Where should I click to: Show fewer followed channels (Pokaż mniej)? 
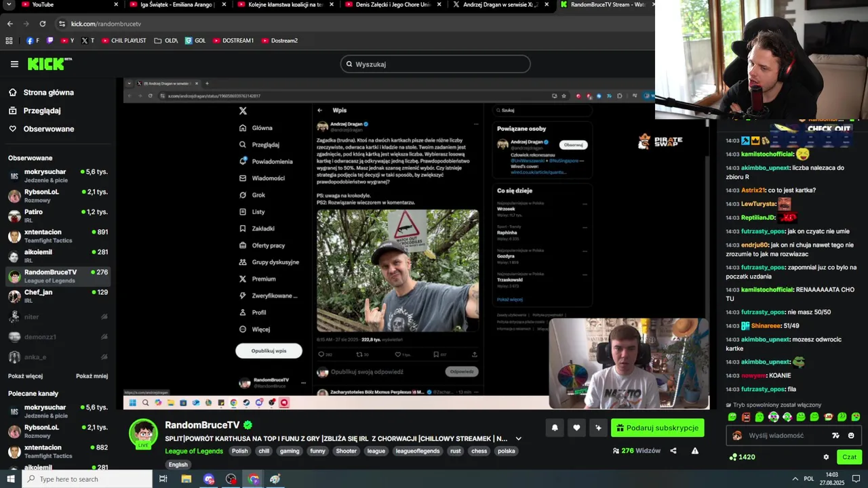pos(92,376)
